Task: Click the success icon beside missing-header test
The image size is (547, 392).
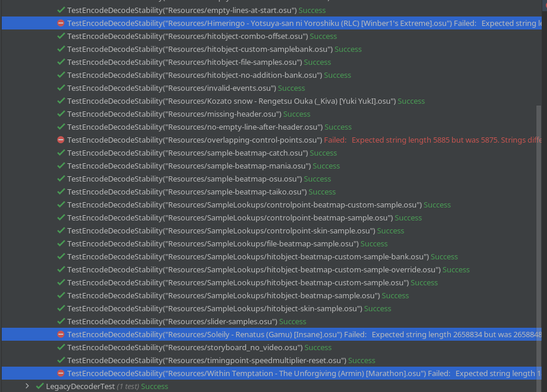Action: point(60,114)
